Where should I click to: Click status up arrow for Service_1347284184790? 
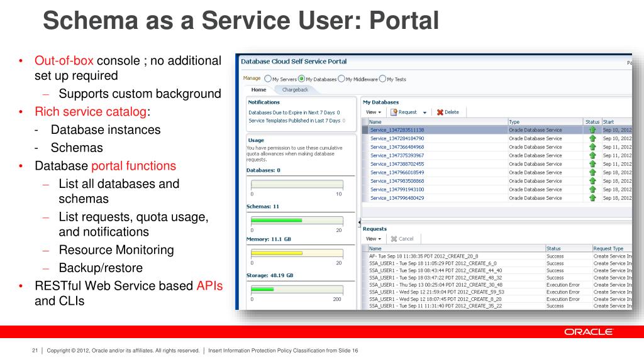click(592, 138)
